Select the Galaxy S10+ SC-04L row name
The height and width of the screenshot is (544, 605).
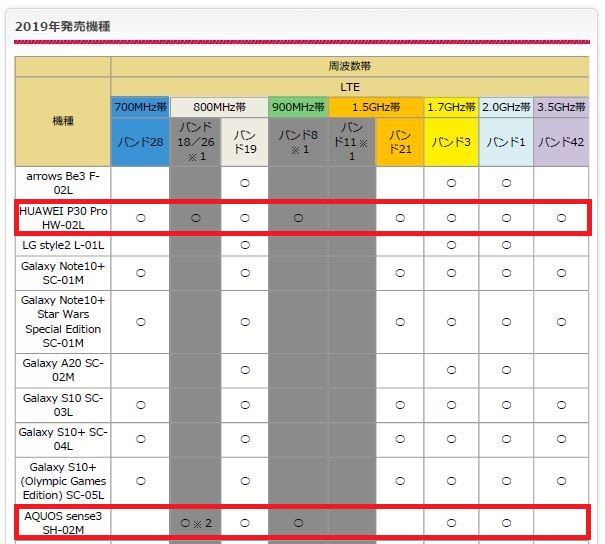[63, 439]
